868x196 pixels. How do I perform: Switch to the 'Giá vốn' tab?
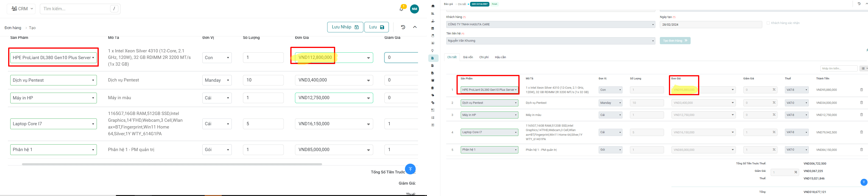[468, 57]
